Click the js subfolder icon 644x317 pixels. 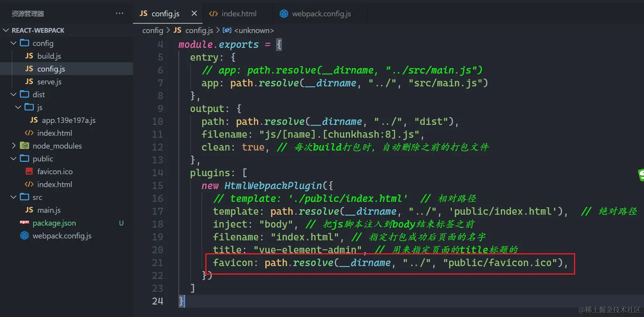click(29, 107)
